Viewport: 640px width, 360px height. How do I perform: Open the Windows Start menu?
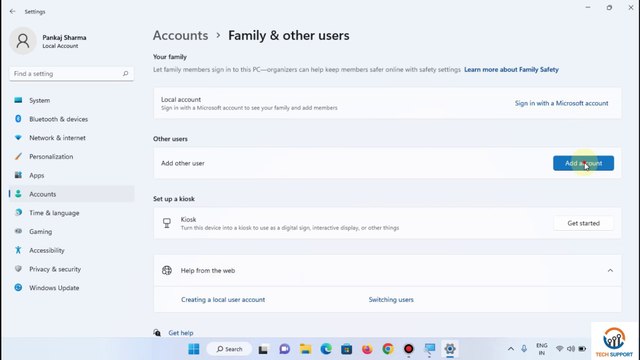click(194, 349)
